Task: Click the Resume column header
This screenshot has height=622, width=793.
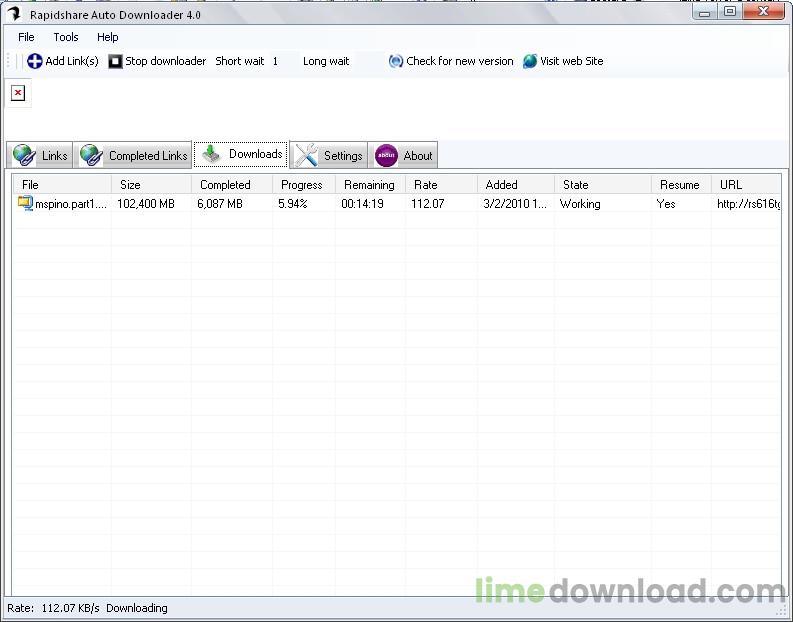Action: pos(681,185)
